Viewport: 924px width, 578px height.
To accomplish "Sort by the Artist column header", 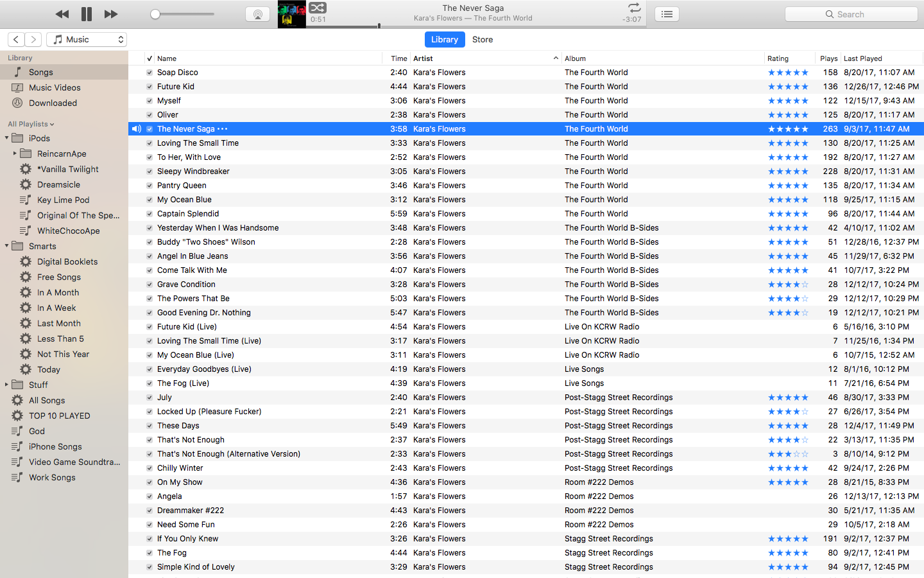I will coord(486,58).
